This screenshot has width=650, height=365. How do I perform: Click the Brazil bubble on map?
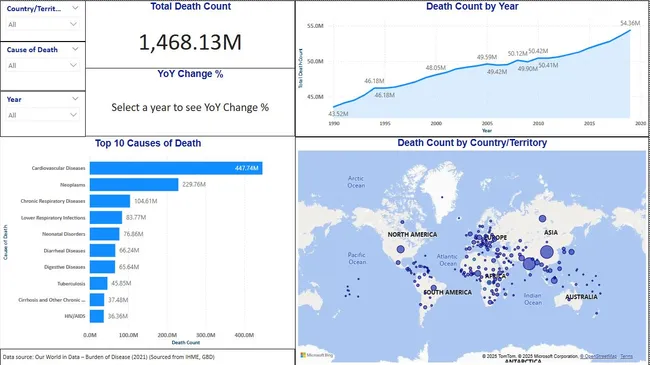coord(434,287)
